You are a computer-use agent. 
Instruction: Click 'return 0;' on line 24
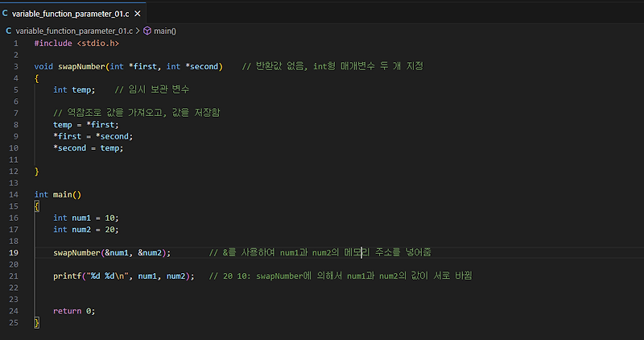pos(74,311)
